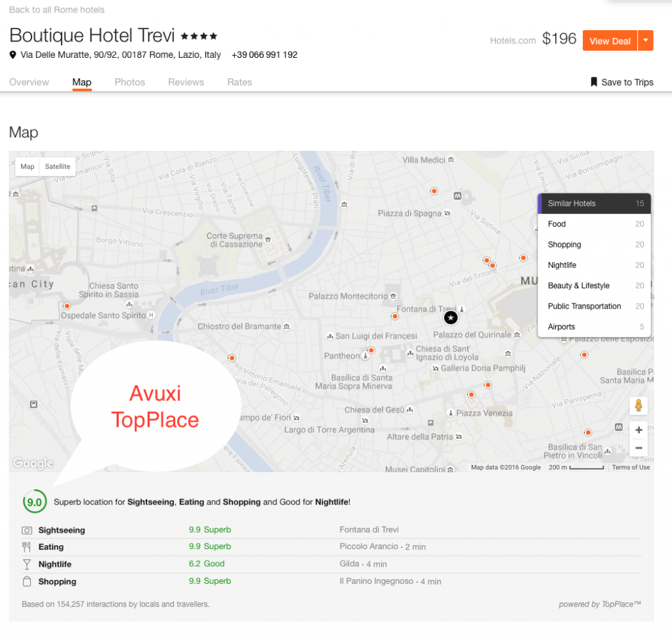Click the Il Panino Ingegnoso shopping entry
The image size is (672, 639).
pyautogui.click(x=390, y=581)
